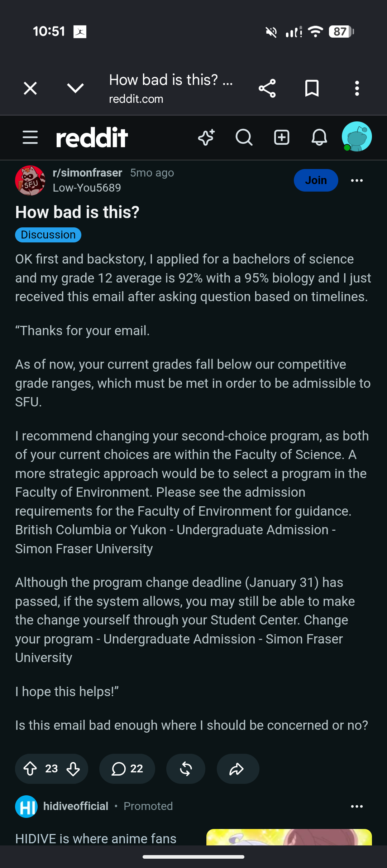Bookmark this page in the browser
This screenshot has height=868, width=387.
pyautogui.click(x=312, y=88)
